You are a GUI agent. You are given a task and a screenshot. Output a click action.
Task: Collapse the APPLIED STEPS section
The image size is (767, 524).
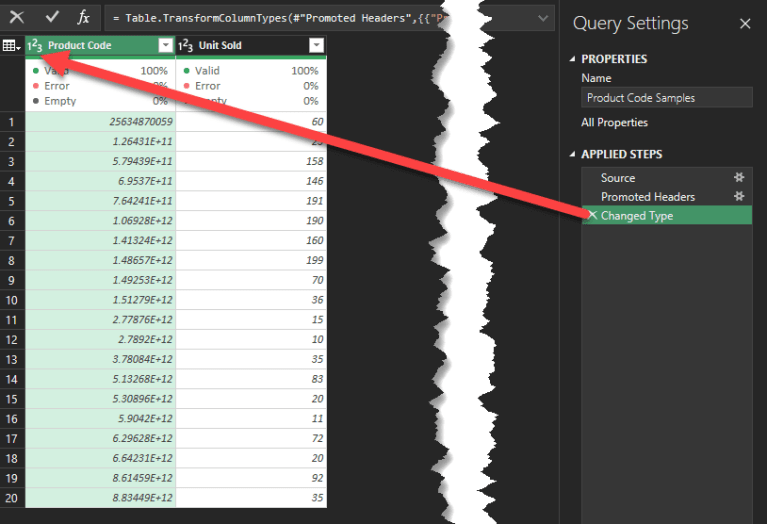[x=573, y=155]
